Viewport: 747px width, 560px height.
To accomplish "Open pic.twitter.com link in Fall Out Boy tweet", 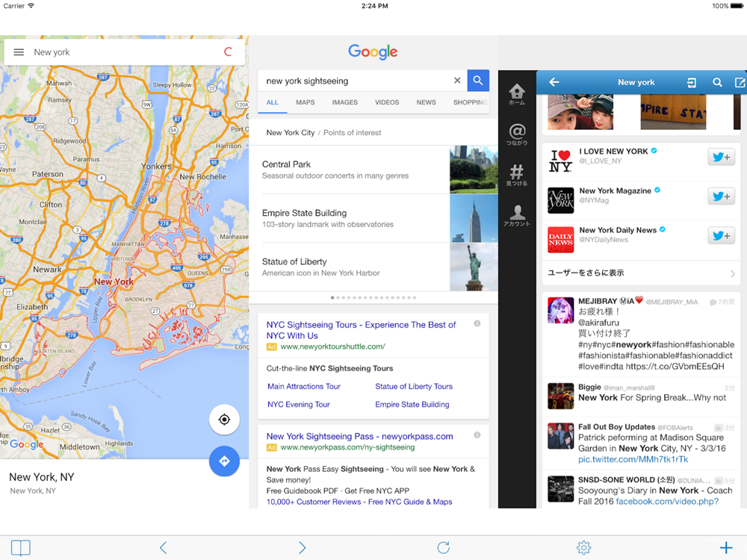I will coord(633,459).
